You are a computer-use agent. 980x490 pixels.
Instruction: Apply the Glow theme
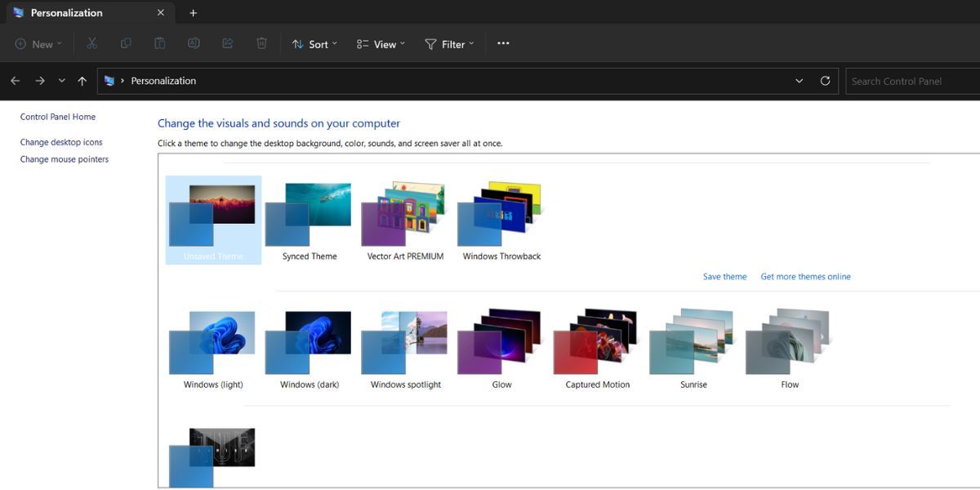[501, 349]
